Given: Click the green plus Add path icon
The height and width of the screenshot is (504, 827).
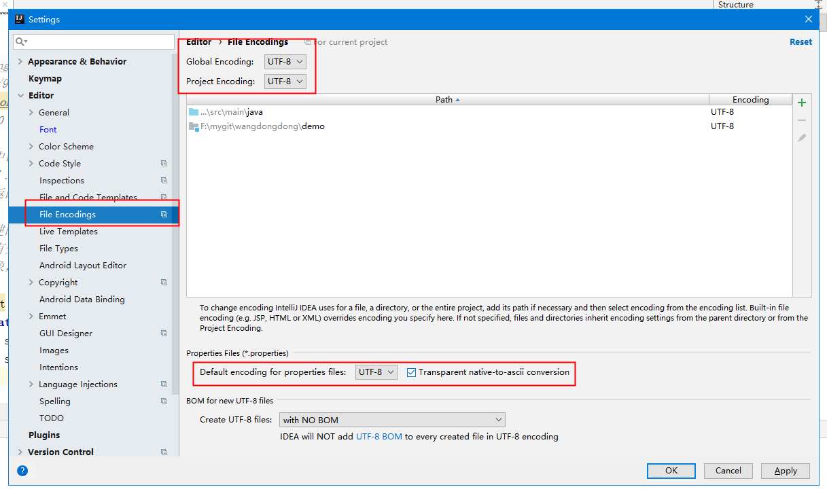Looking at the screenshot, I should pos(802,103).
